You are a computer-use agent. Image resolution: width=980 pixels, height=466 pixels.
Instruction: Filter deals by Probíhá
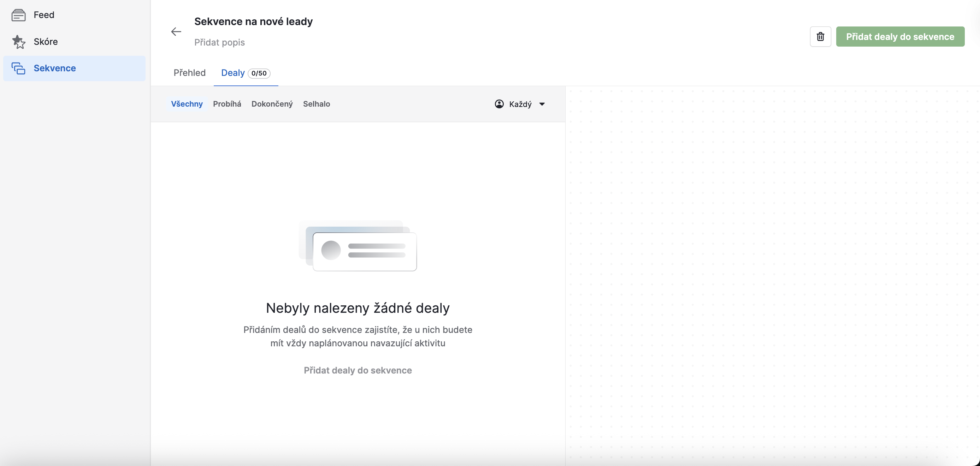227,104
